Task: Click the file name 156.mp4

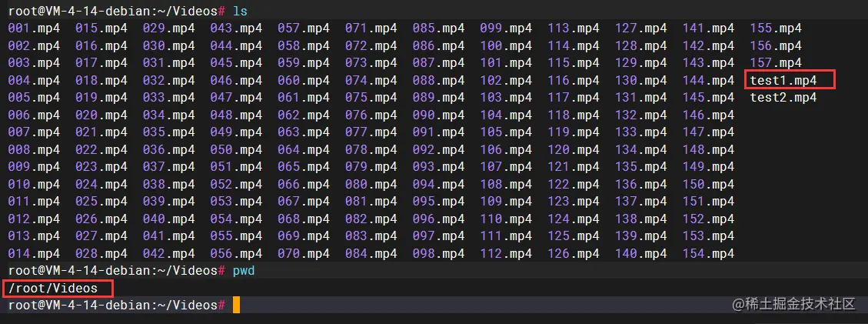Action: tap(776, 46)
